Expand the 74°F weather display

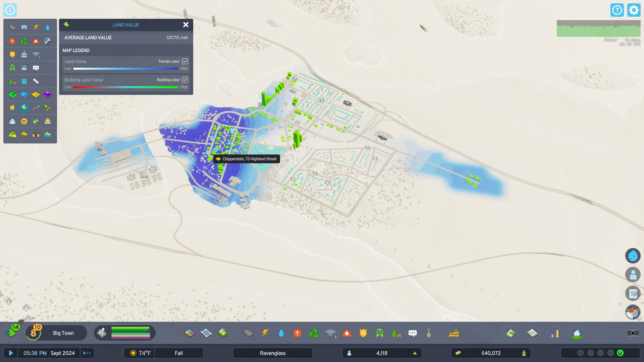click(x=140, y=353)
